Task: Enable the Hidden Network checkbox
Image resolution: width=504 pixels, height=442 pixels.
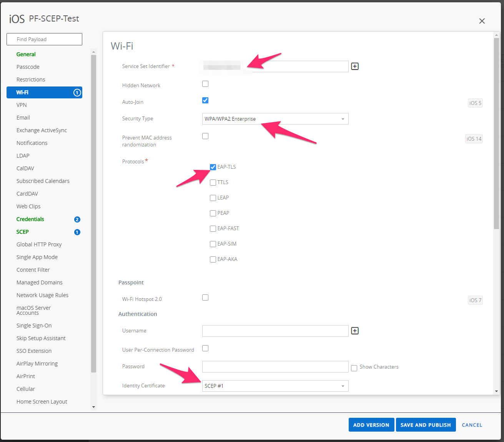Action: (205, 83)
